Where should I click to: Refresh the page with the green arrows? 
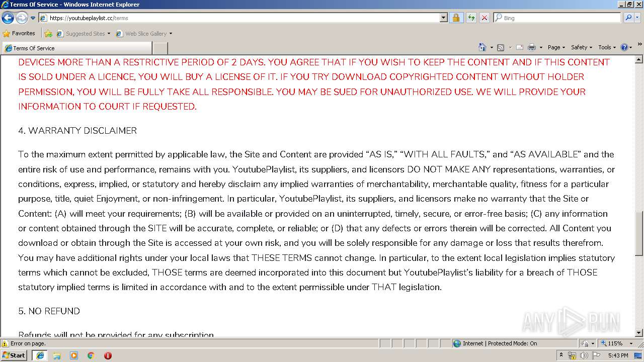(x=471, y=18)
